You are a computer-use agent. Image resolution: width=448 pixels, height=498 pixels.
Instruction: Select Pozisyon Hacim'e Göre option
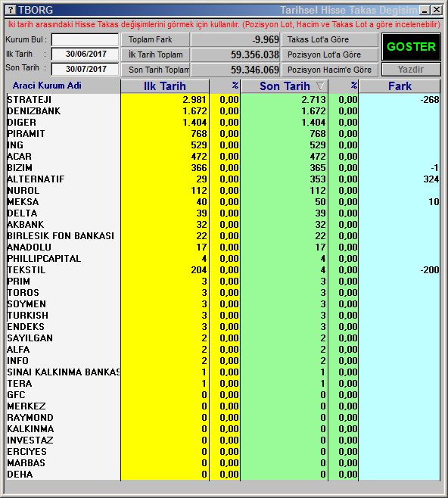click(330, 70)
